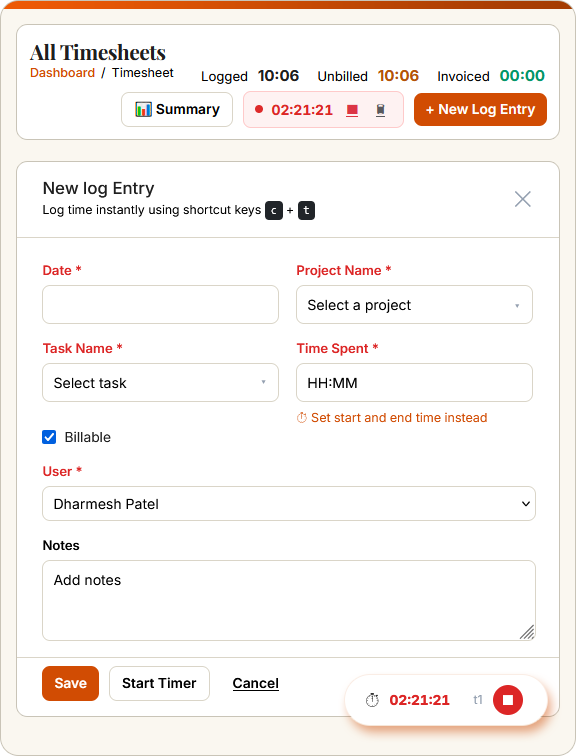Click the arrow on 'Select a project' dropdown

point(517,306)
